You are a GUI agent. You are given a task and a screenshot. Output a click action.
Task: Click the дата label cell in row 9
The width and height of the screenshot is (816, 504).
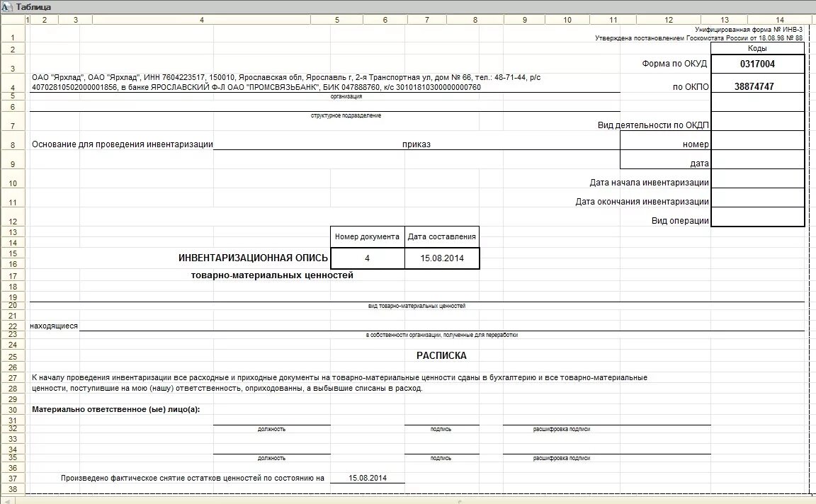pos(666,160)
